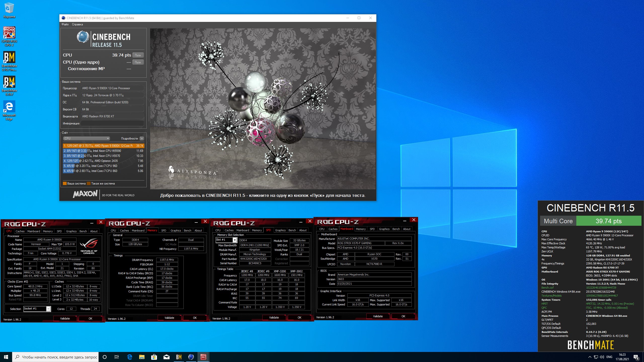
Task: Open Cortana circle in taskbar
Action: point(105,357)
